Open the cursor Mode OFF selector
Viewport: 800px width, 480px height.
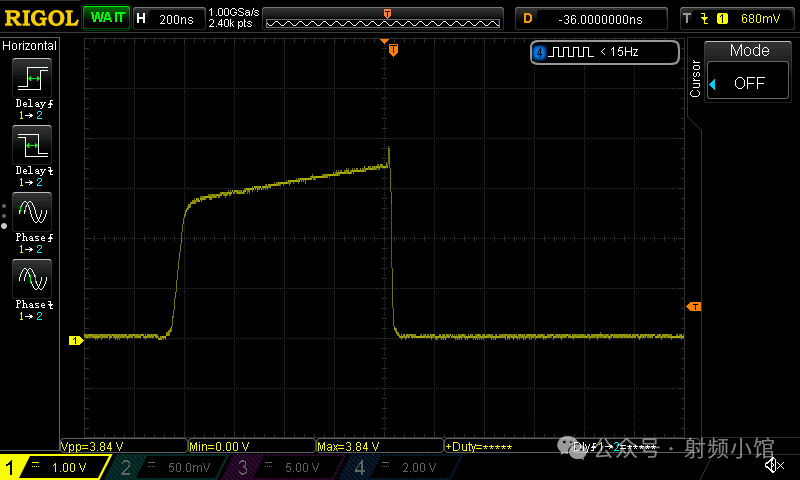coord(749,83)
